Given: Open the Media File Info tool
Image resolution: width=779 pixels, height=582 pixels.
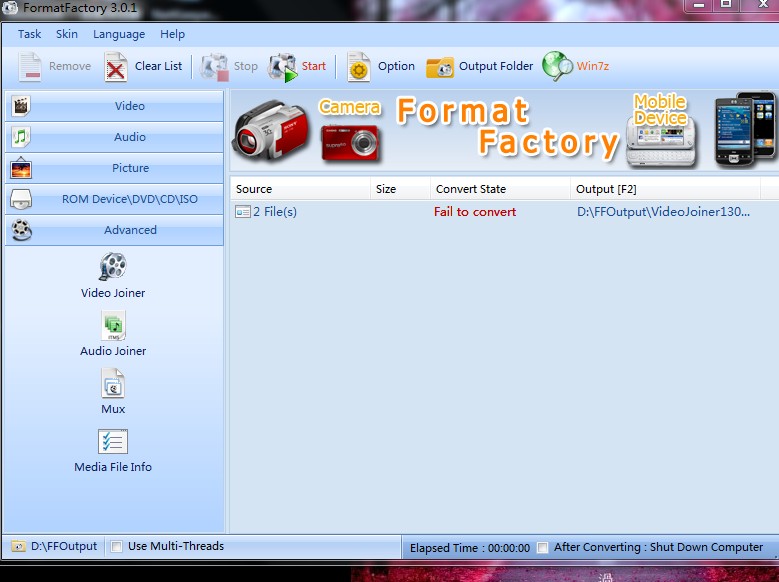Looking at the screenshot, I should point(113,442).
